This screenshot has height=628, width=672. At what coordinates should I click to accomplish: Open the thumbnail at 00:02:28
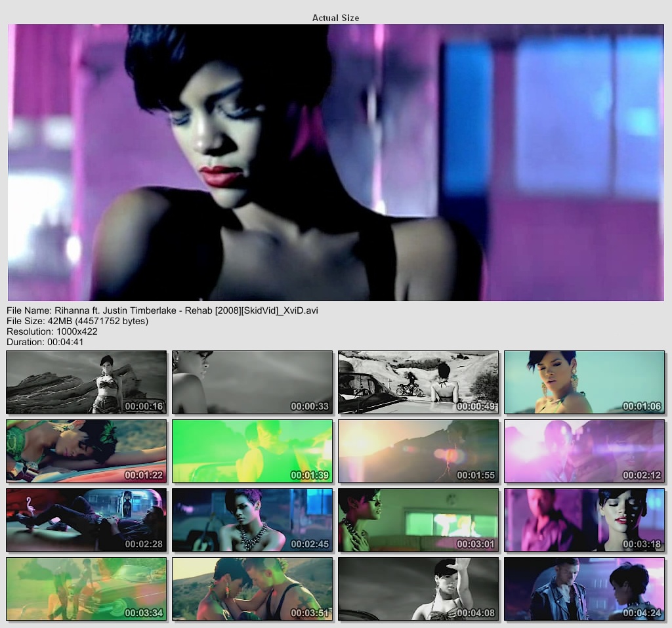(x=87, y=520)
